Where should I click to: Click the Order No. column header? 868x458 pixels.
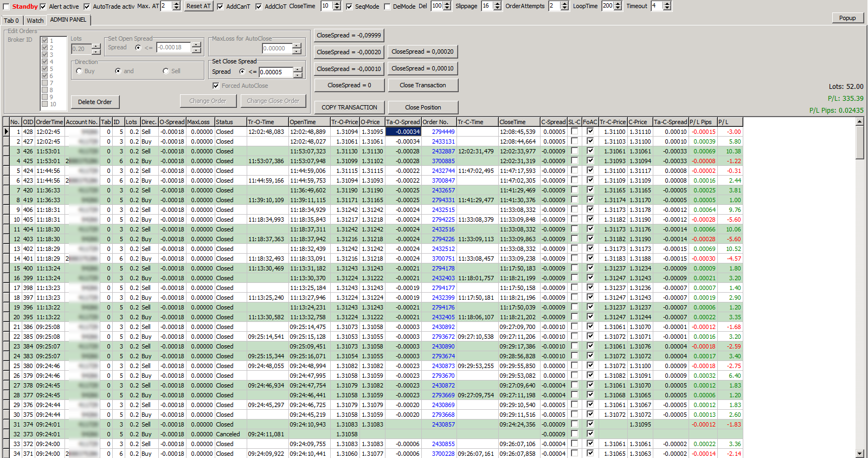pyautogui.click(x=439, y=122)
